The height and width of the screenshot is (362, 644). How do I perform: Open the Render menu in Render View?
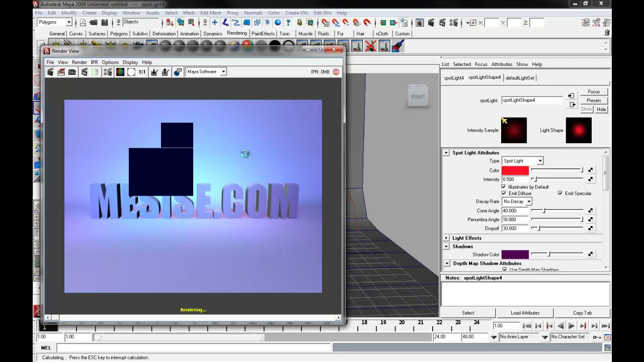(x=79, y=62)
